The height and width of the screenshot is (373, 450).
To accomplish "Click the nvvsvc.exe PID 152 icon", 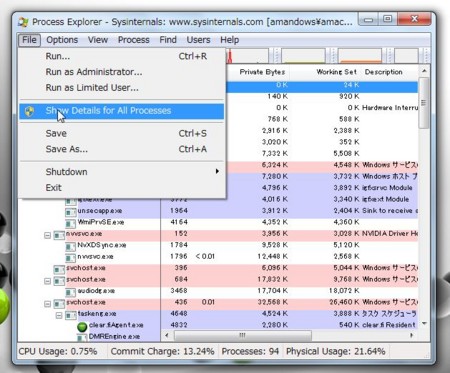I will pyautogui.click(x=59, y=235).
